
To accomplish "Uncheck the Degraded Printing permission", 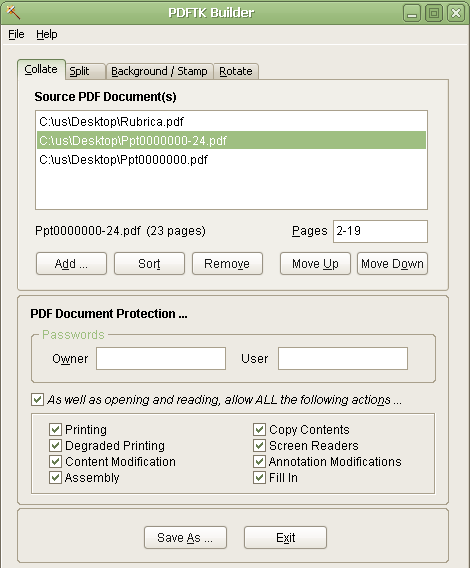I will [55, 446].
